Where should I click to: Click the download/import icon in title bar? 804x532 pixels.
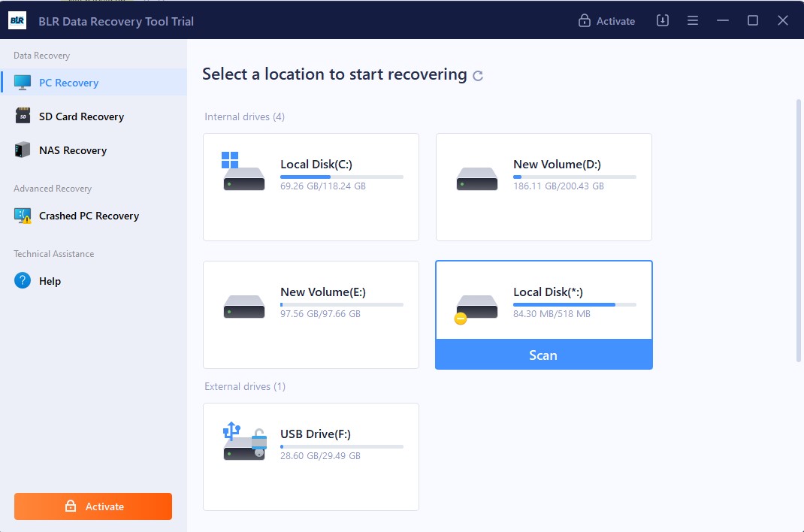(663, 20)
